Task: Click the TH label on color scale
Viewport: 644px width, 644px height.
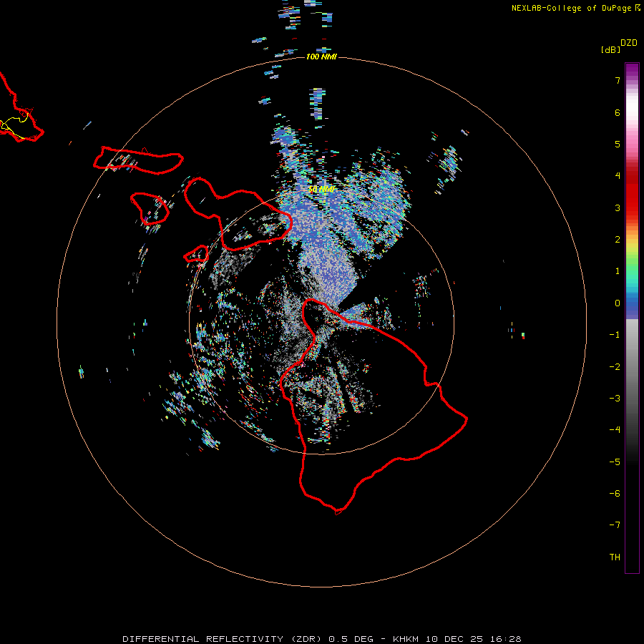Action: (x=615, y=557)
